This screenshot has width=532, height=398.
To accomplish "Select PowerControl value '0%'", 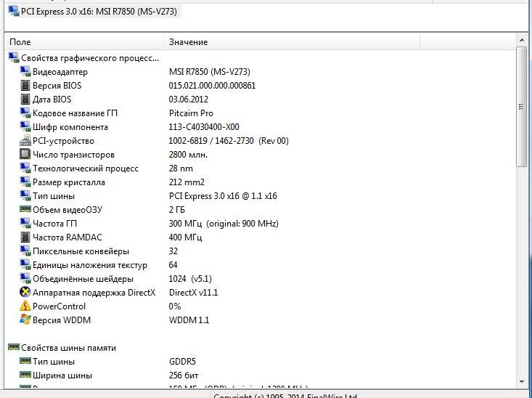I will pyautogui.click(x=175, y=306).
